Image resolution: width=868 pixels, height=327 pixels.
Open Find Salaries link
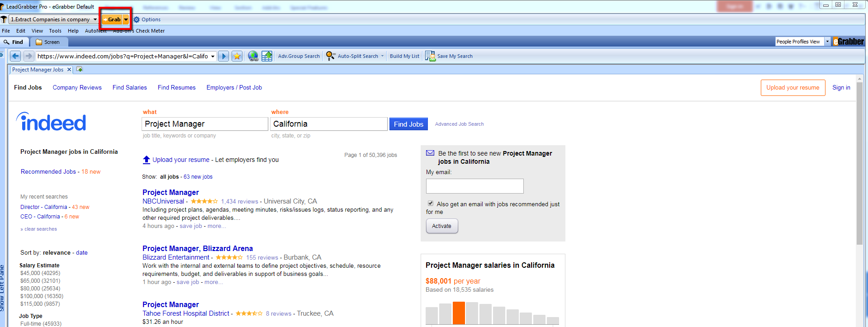(130, 88)
